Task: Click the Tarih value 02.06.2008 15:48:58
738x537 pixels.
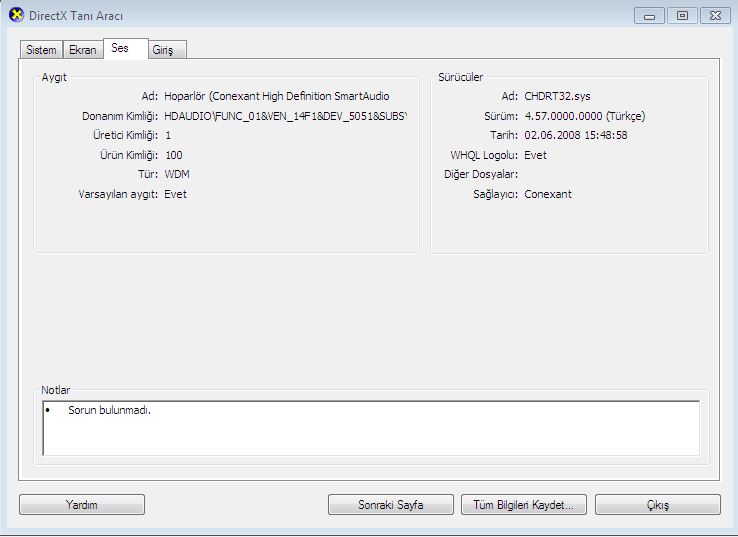Action: [576, 135]
